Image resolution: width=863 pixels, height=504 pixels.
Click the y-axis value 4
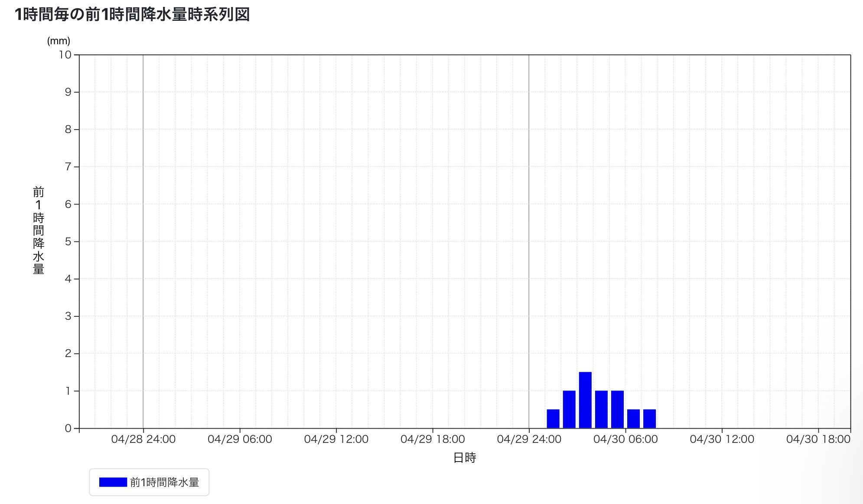tap(68, 279)
